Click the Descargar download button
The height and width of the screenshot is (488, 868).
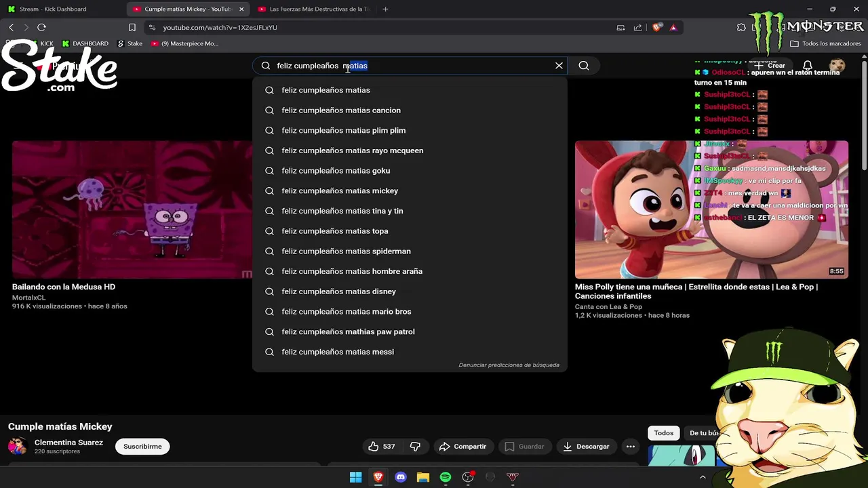click(x=587, y=447)
